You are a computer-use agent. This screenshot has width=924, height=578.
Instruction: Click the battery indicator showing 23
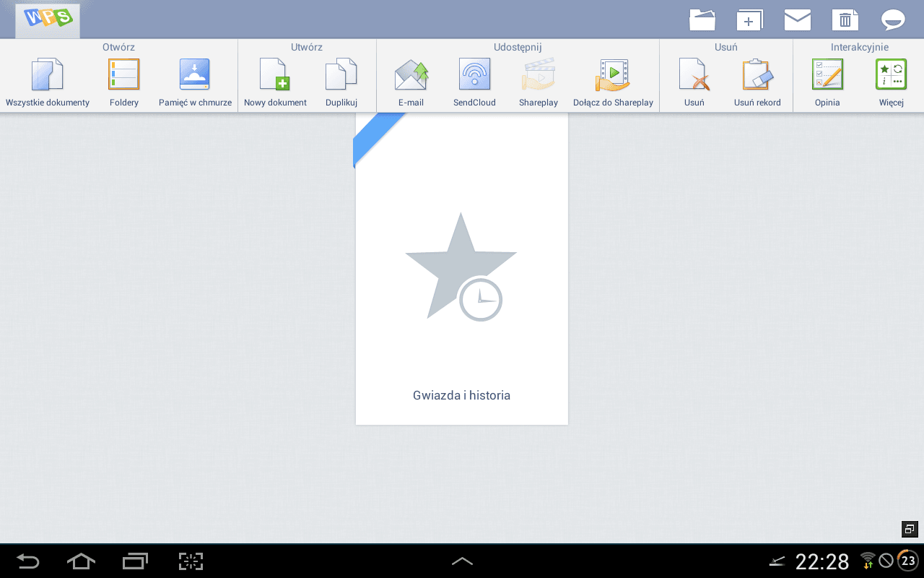907,561
